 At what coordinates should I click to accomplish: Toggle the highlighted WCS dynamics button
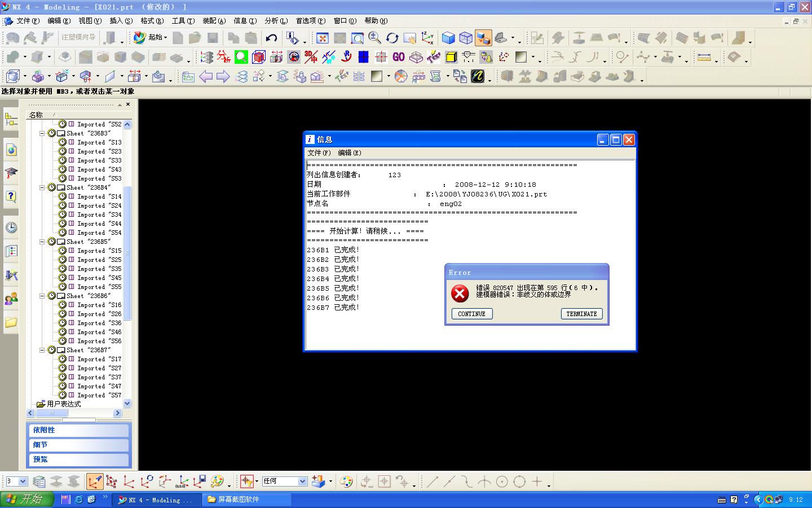coord(95,481)
